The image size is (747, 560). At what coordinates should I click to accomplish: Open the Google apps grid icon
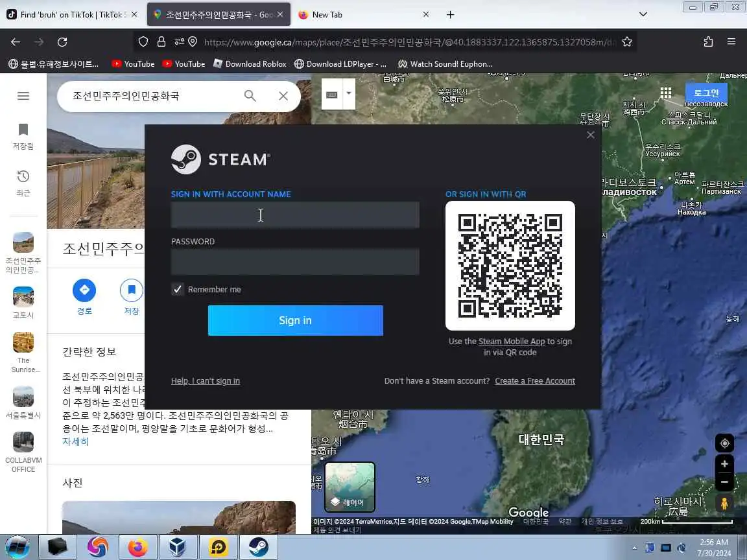tap(665, 93)
